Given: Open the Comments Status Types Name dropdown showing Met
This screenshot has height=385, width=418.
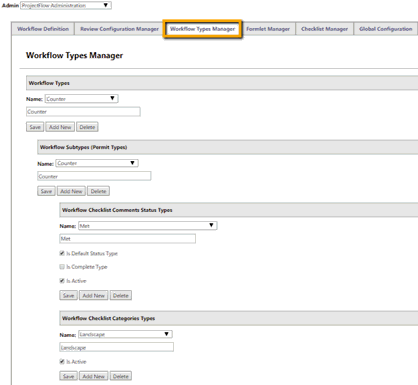Looking at the screenshot, I should [x=148, y=226].
